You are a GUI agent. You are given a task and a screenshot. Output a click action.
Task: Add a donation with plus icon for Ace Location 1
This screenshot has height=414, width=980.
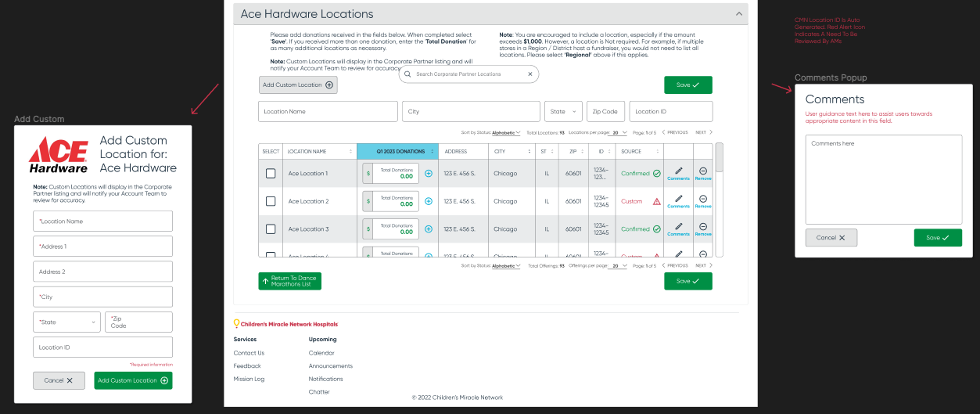click(429, 173)
